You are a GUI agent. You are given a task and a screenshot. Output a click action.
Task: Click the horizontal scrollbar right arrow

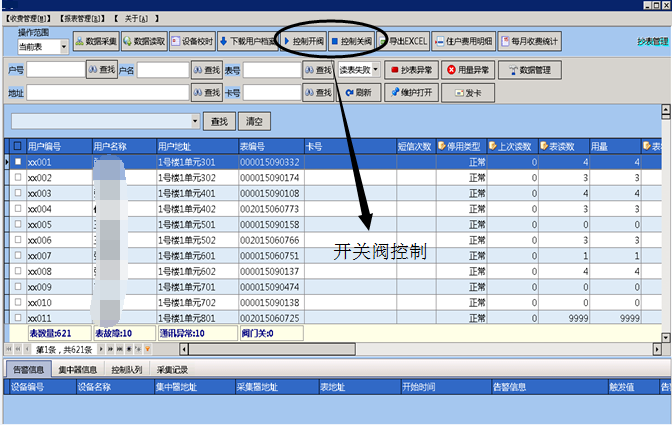coord(657,349)
